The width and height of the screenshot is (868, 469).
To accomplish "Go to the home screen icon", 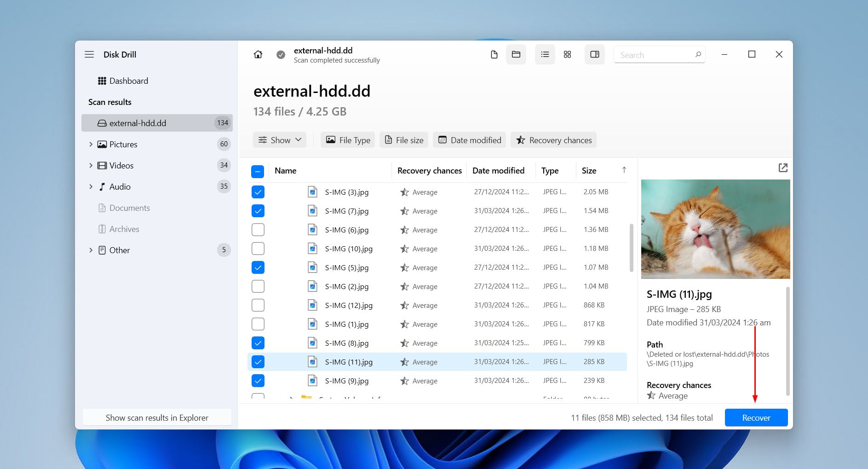I will (x=258, y=54).
